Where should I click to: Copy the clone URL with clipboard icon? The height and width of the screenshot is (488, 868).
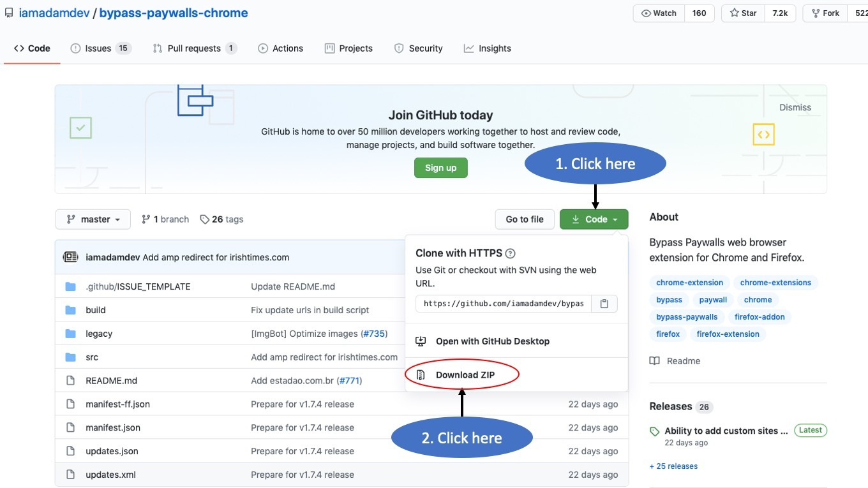point(604,304)
